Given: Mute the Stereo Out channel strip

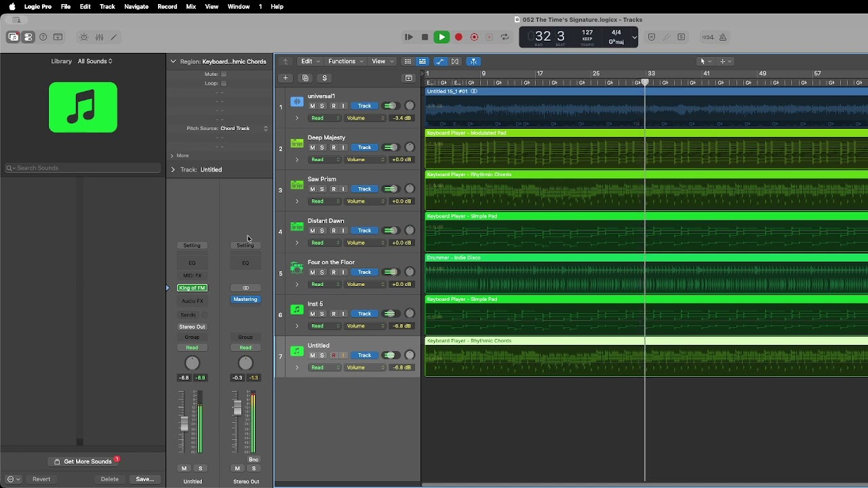Looking at the screenshot, I should point(237,468).
